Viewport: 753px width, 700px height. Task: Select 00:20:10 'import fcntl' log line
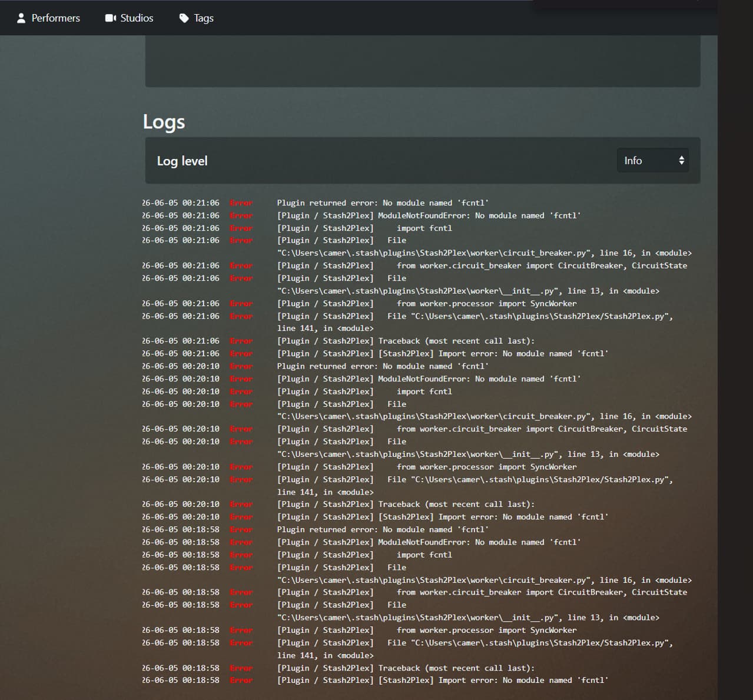(364, 392)
